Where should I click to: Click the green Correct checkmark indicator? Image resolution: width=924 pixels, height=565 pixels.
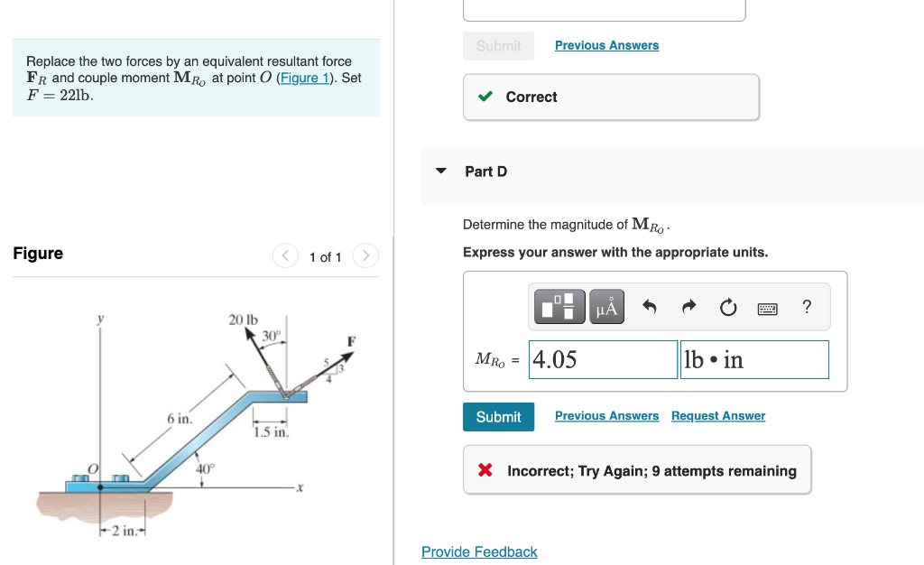(x=485, y=97)
